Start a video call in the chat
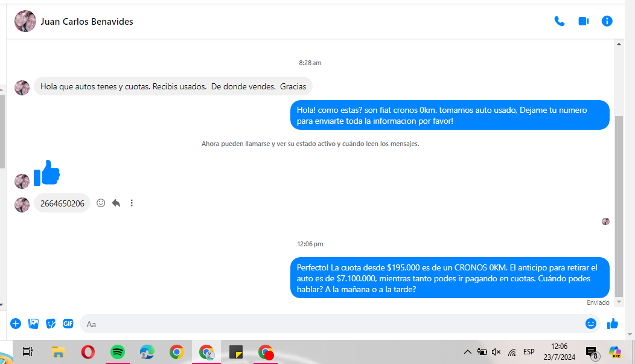 583,21
